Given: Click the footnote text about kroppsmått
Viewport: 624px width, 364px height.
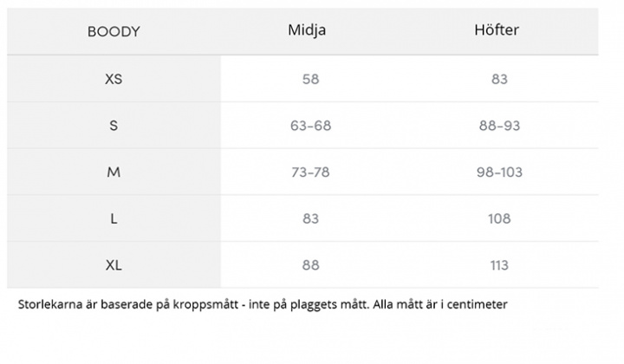Looking at the screenshot, I should pyautogui.click(x=263, y=305).
